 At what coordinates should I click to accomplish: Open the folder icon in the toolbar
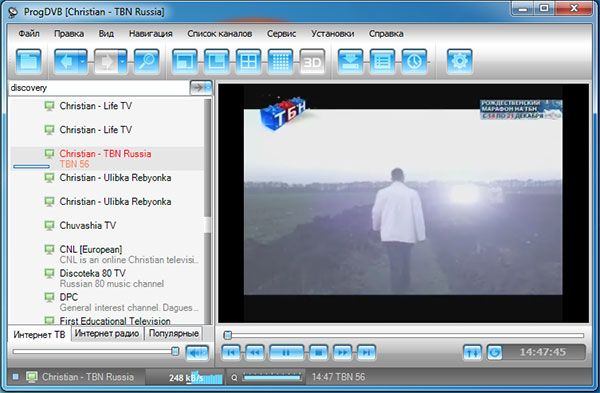click(28, 62)
